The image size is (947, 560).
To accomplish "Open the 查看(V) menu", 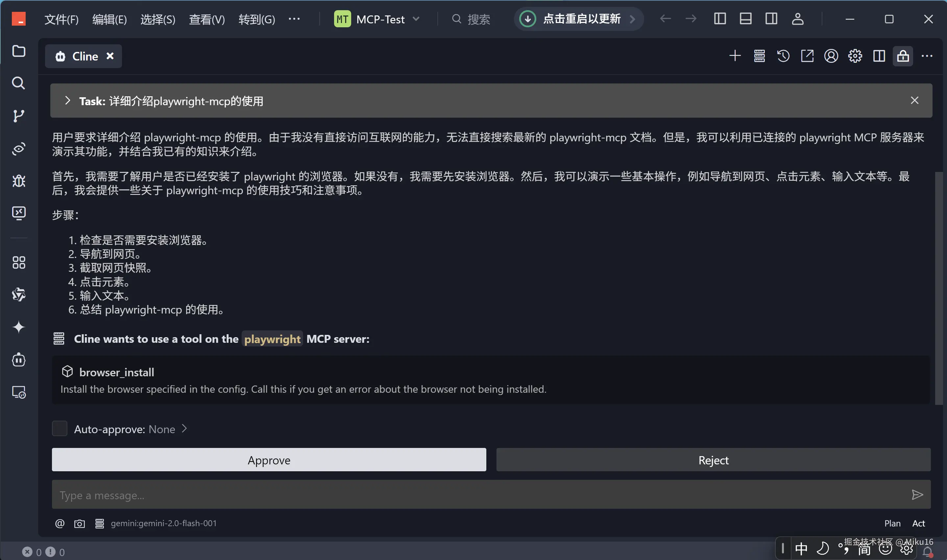I will coord(207,19).
